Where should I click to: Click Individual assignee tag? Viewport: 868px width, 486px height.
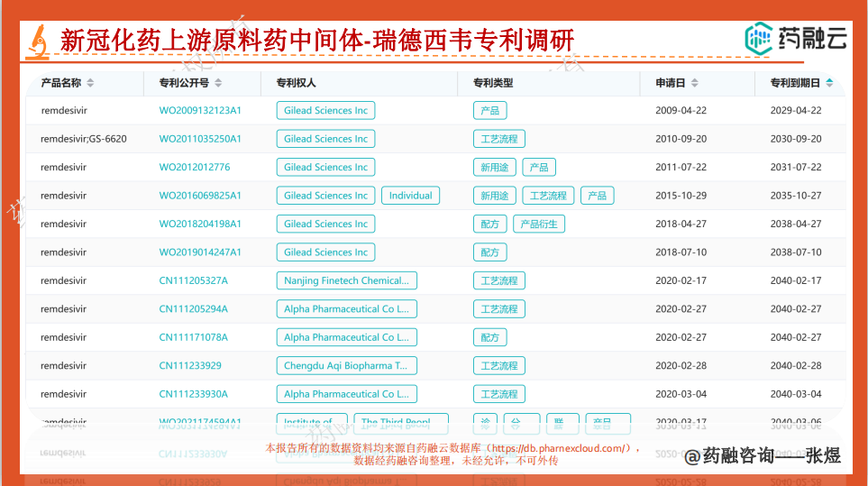pyautogui.click(x=410, y=196)
